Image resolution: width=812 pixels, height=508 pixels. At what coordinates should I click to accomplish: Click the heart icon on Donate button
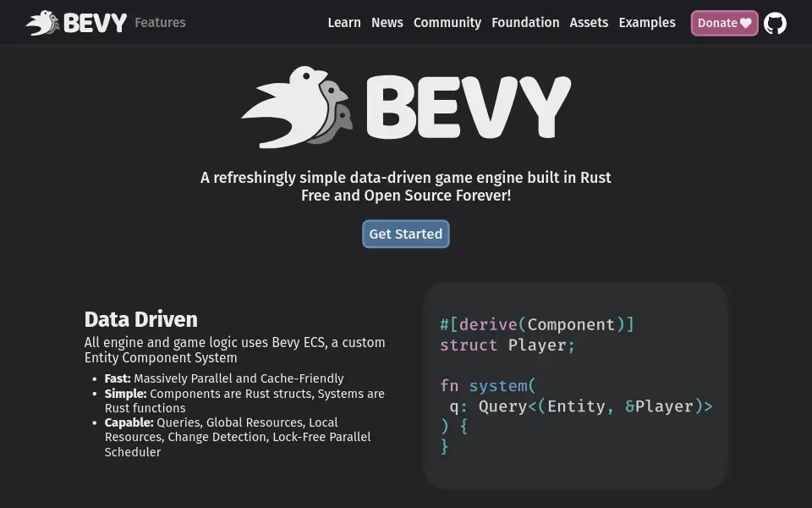pyautogui.click(x=745, y=23)
